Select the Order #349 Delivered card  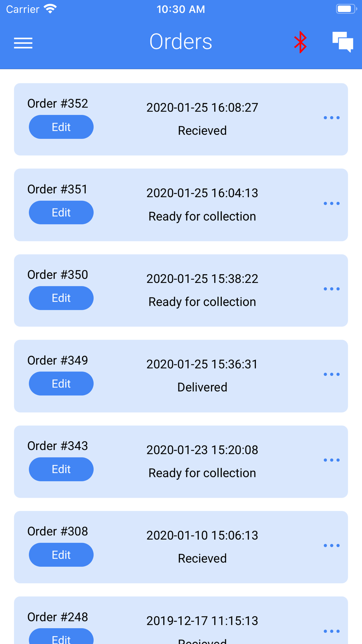[x=181, y=376]
